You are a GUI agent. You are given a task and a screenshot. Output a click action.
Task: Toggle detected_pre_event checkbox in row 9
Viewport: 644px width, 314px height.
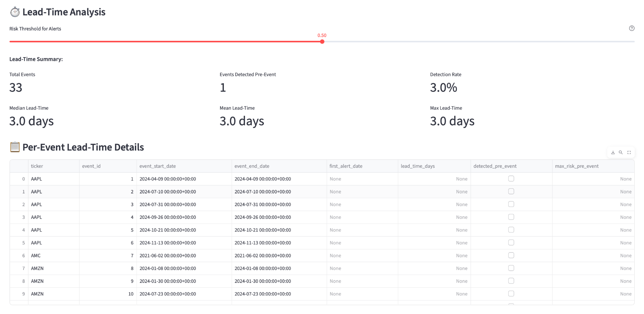click(x=511, y=294)
